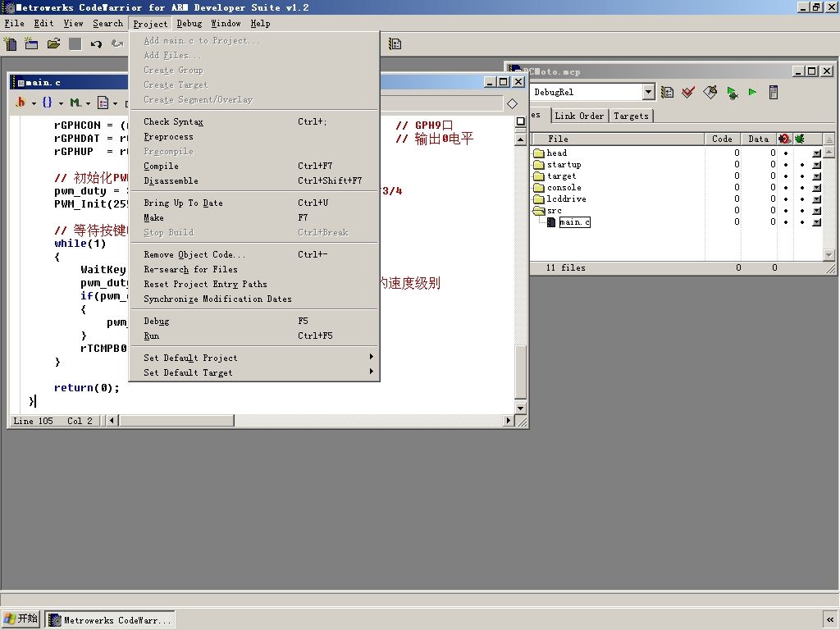This screenshot has width=840, height=630.
Task: Click the Make hammer icon in project window
Action: pos(710,93)
